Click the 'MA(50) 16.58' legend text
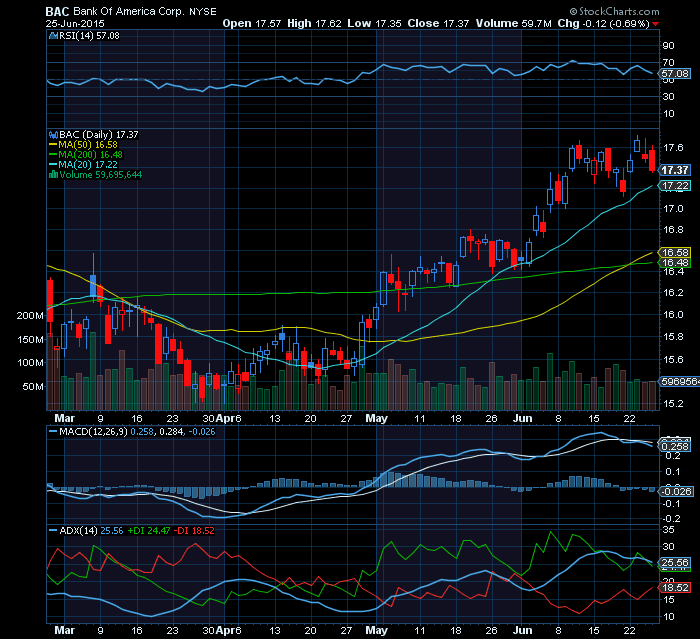This screenshot has width=700, height=639. tap(88, 145)
